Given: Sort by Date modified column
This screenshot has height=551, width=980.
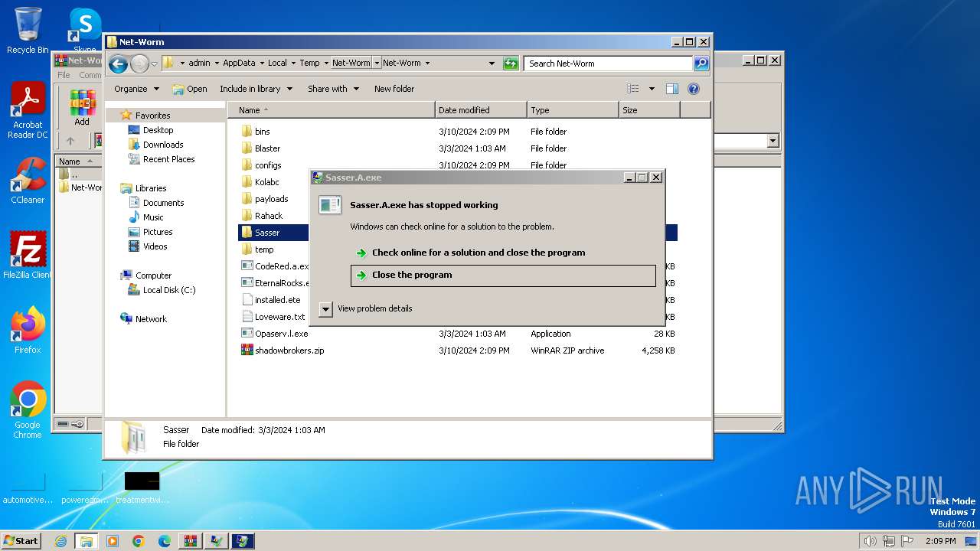Looking at the screenshot, I should (x=481, y=110).
